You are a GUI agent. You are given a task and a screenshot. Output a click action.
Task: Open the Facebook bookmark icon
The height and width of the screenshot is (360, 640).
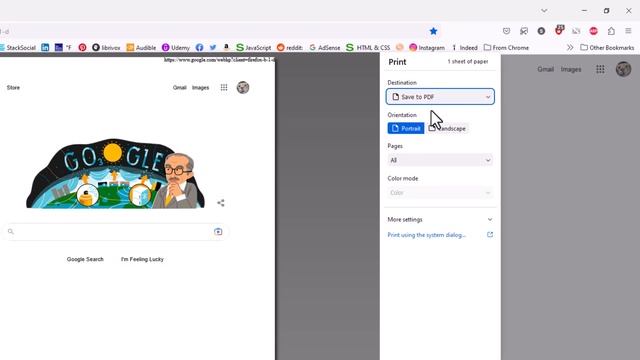[x=199, y=47]
